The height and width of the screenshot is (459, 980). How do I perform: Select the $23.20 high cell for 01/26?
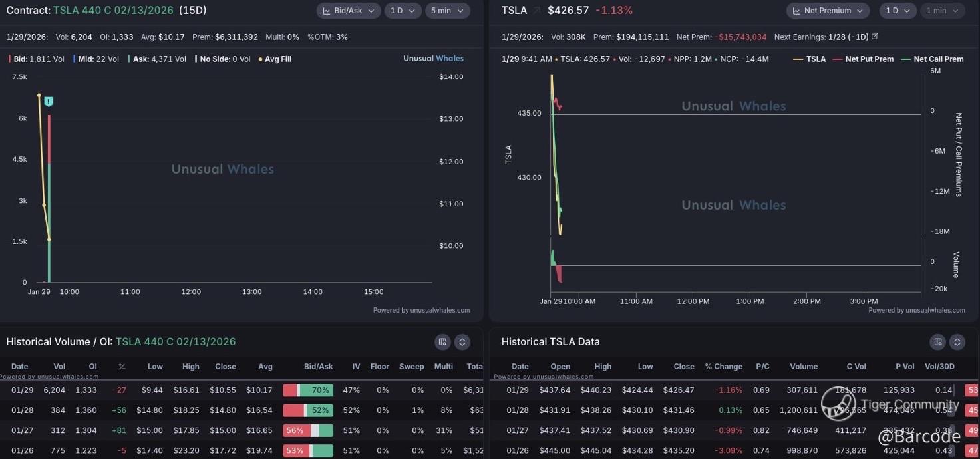click(186, 450)
